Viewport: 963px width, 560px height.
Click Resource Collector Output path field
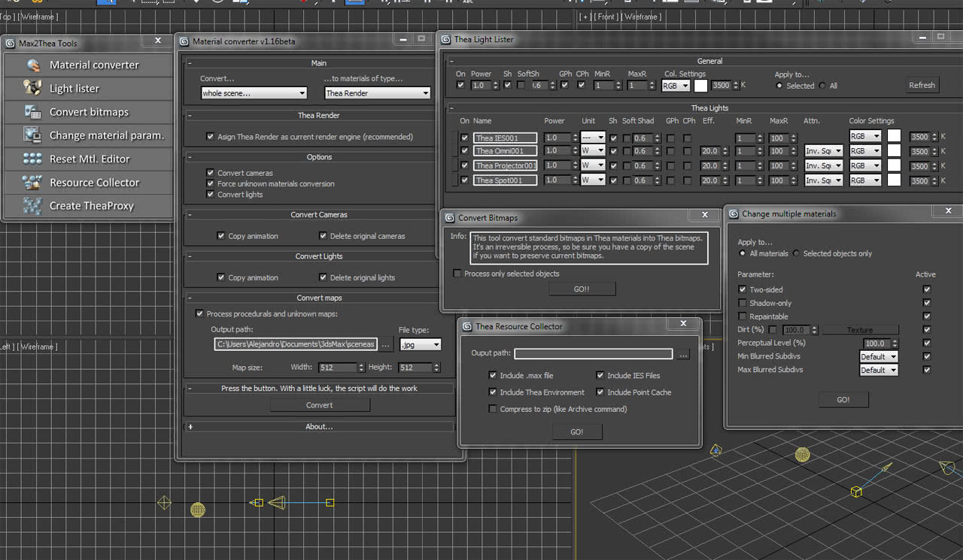(594, 353)
